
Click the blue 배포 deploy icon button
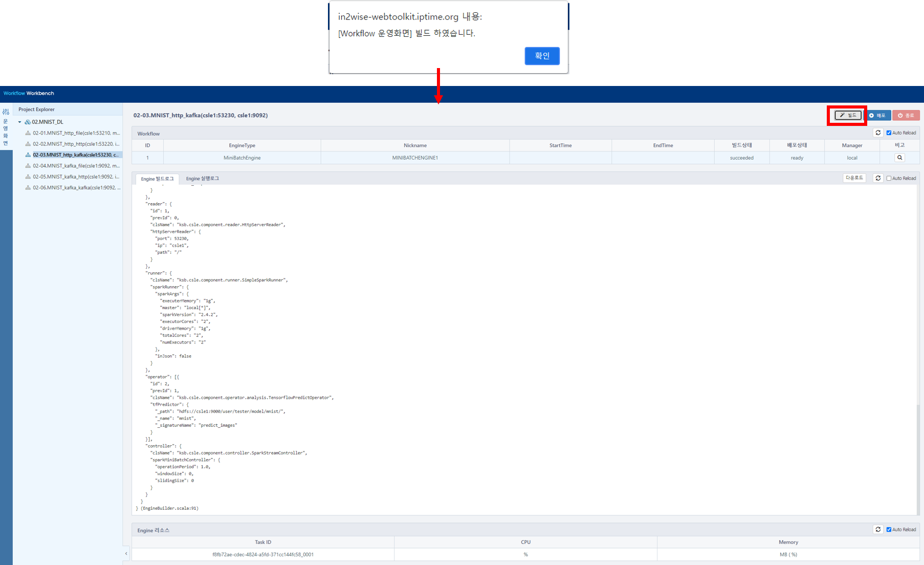click(x=872, y=115)
